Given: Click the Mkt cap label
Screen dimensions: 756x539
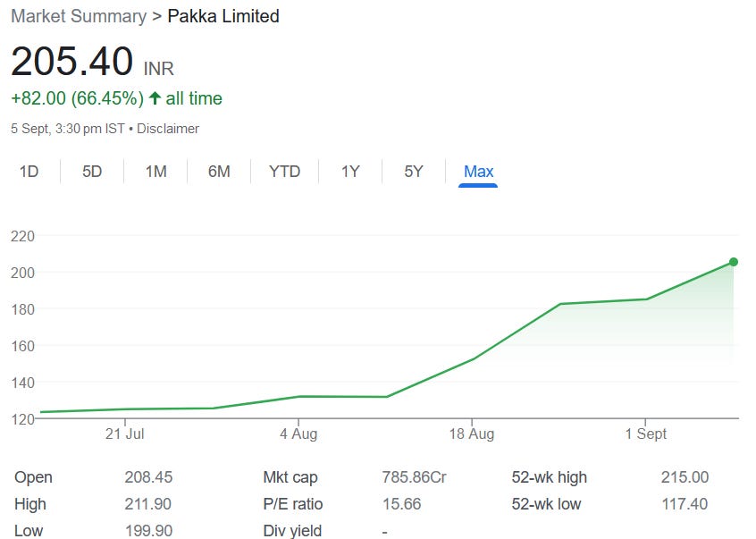Looking at the screenshot, I should pyautogui.click(x=290, y=477).
